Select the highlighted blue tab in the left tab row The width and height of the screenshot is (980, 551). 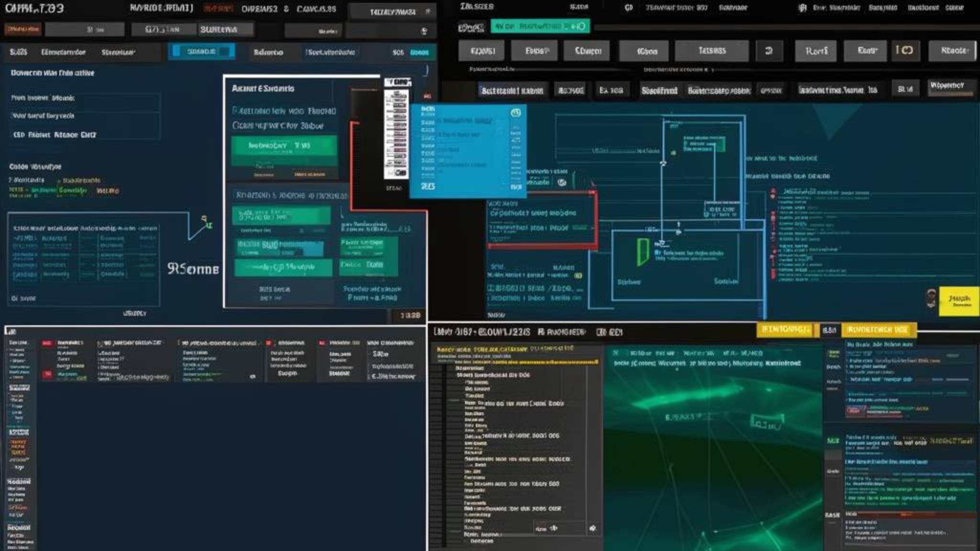click(201, 52)
